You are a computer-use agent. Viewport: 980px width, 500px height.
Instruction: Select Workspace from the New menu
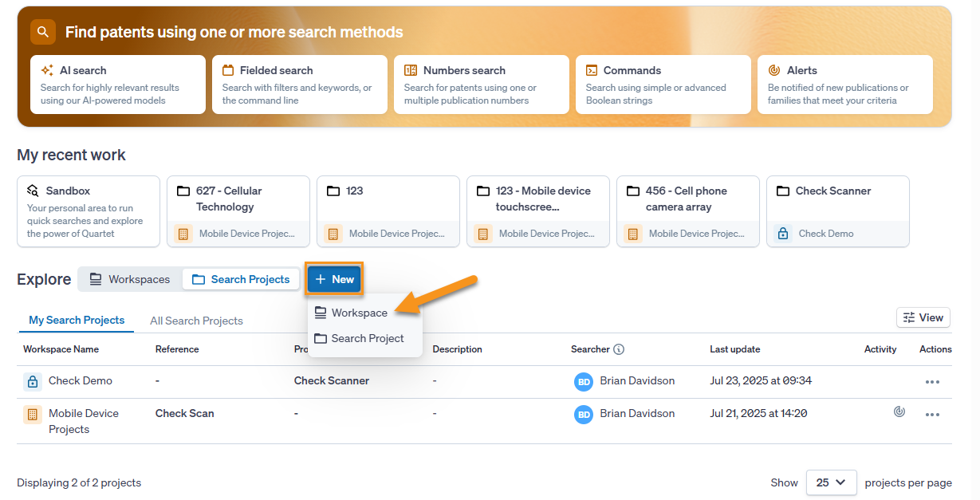[x=360, y=313]
